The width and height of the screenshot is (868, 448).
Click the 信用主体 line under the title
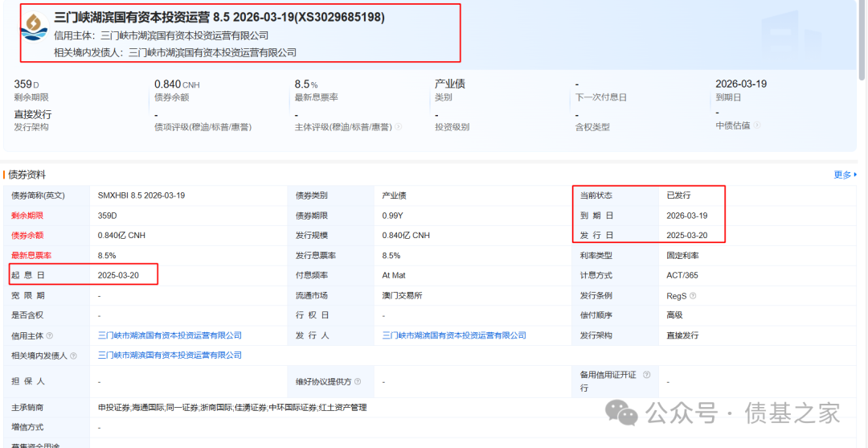(161, 35)
